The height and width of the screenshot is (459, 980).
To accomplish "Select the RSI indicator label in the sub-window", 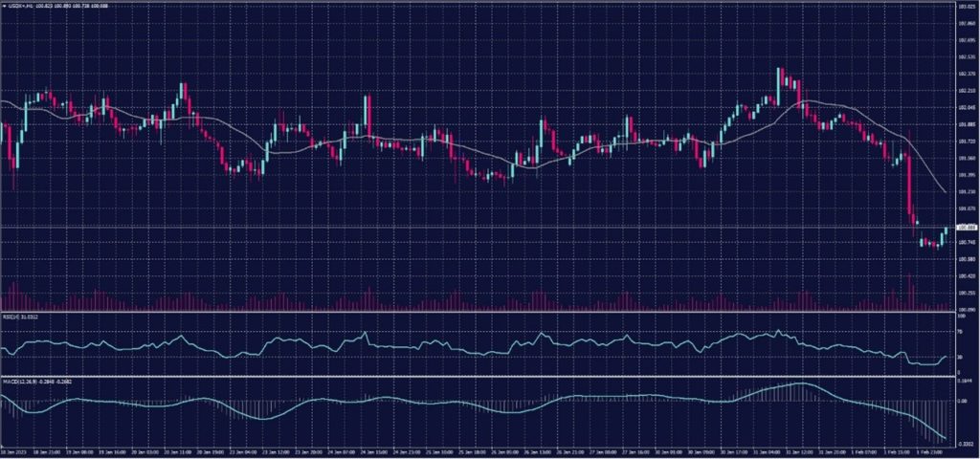I will (17, 316).
